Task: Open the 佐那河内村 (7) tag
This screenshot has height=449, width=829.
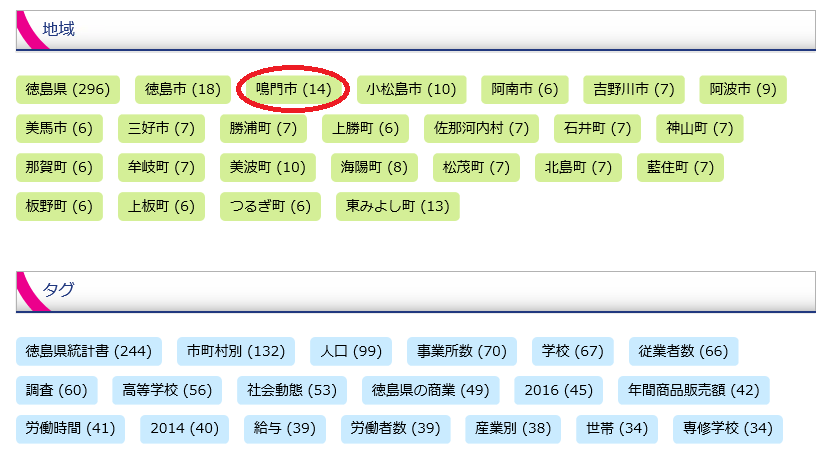Action: click(x=481, y=129)
